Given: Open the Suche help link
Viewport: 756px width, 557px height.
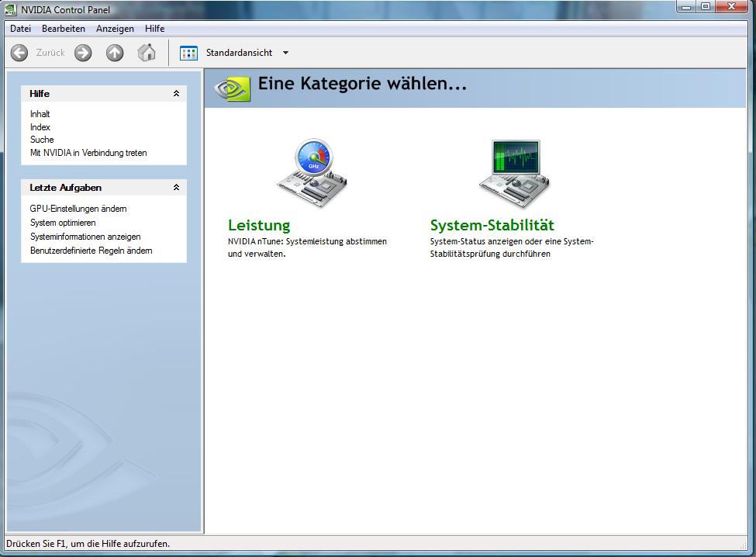Looking at the screenshot, I should [x=42, y=140].
